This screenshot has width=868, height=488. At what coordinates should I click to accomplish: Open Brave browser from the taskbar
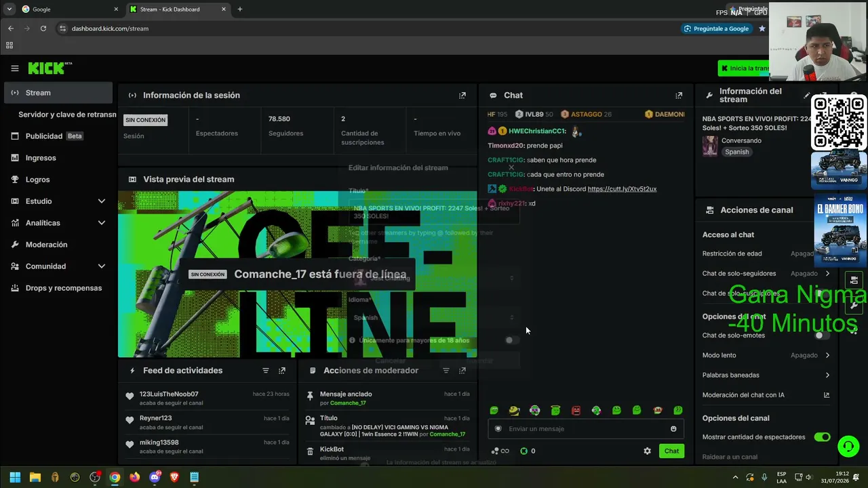(x=174, y=477)
